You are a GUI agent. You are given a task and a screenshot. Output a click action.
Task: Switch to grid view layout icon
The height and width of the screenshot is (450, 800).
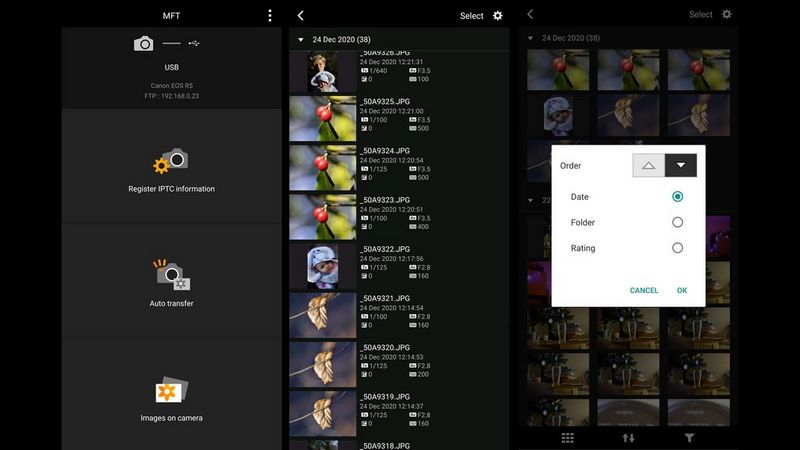tap(567, 438)
